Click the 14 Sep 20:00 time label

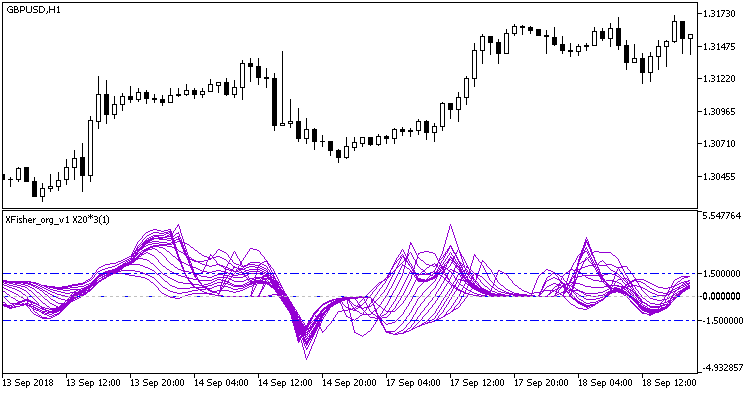349,383
